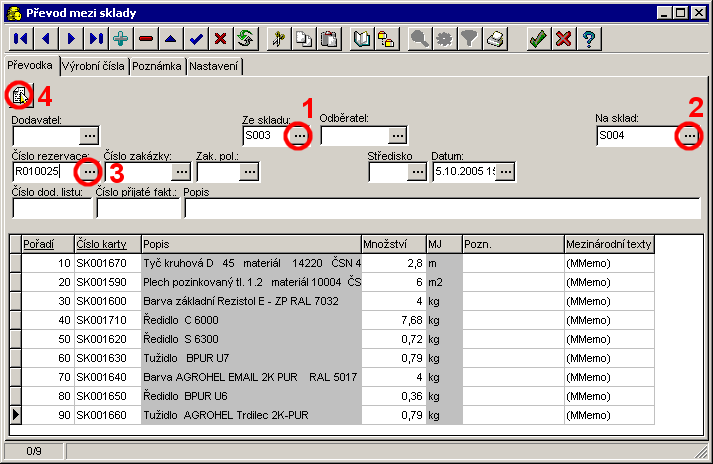Screen dimensions: 713x464
Task: Jump to the last record in toolbar
Action: point(96,39)
